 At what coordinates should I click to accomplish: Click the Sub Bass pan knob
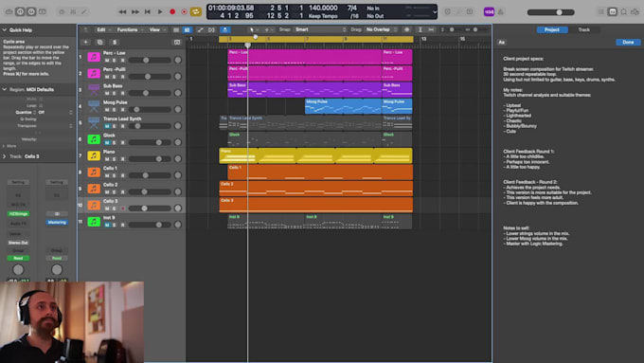pyautogui.click(x=177, y=93)
